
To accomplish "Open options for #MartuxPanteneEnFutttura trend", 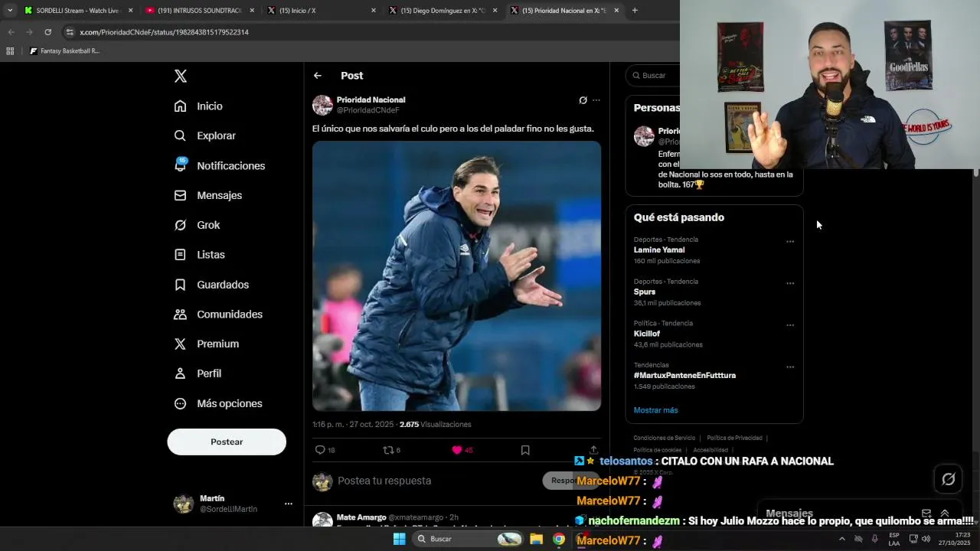I will click(x=790, y=367).
